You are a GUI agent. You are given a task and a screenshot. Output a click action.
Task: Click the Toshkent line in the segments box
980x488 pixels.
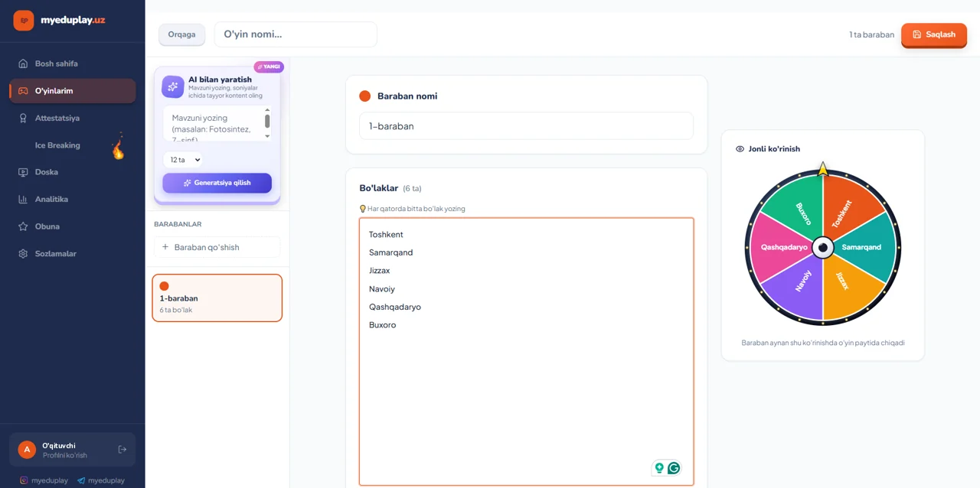click(386, 235)
